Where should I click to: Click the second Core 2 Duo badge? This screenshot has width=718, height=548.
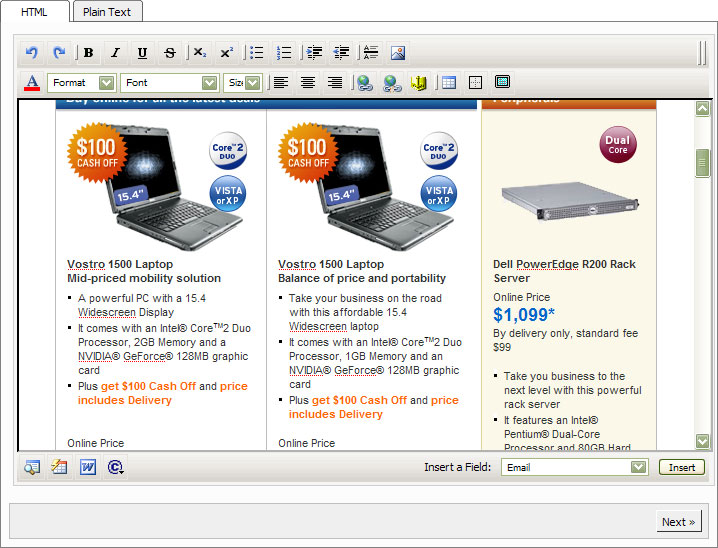439,151
